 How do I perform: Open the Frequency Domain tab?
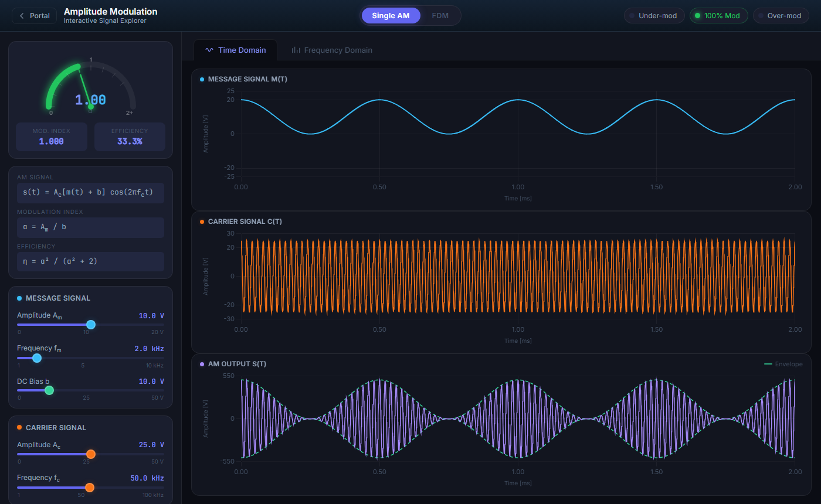[x=332, y=50]
